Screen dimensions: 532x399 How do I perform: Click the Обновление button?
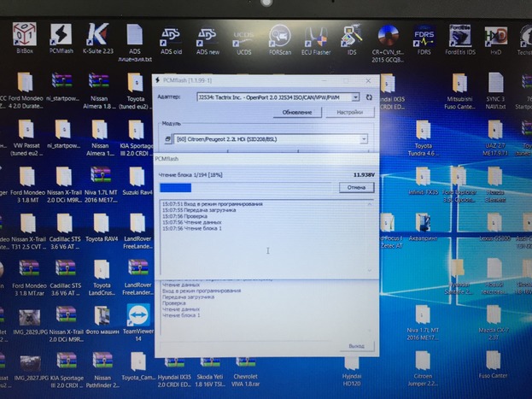[x=296, y=112]
